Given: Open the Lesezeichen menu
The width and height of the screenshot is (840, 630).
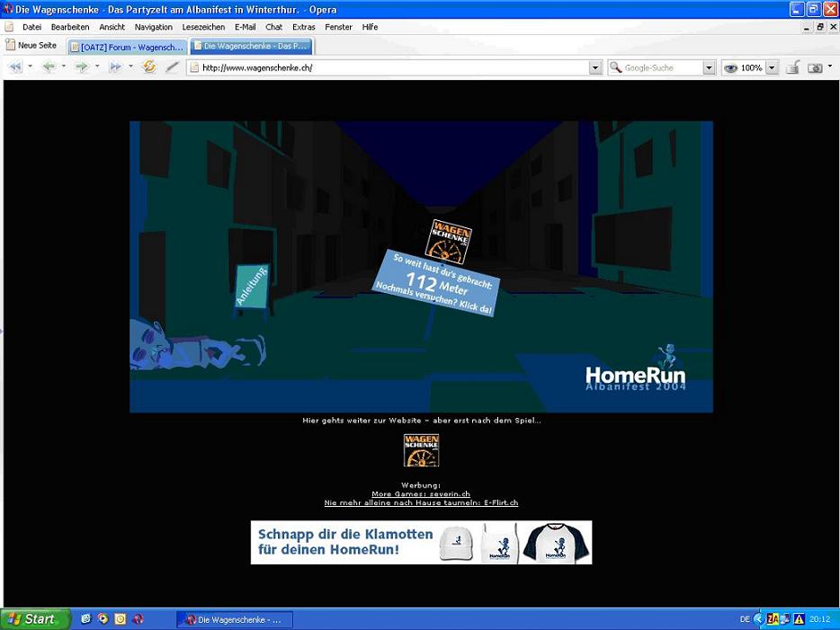Looking at the screenshot, I should click(203, 27).
